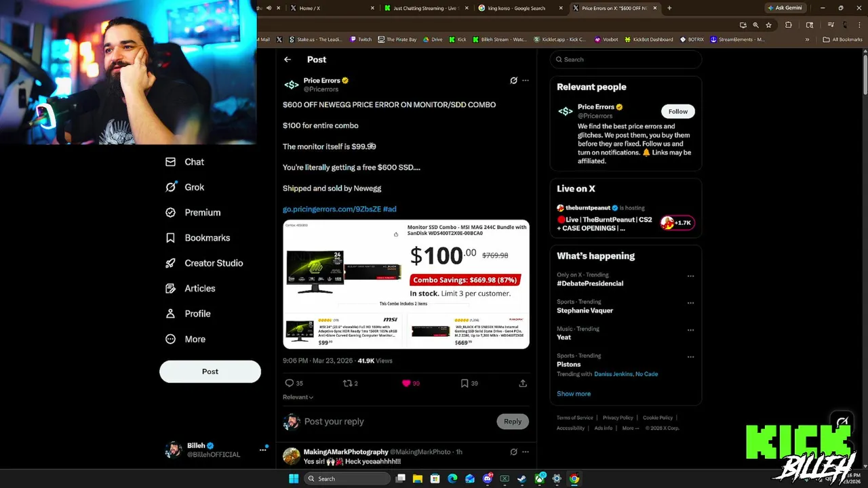
Task: Follow Price Errors in Relevant people
Action: pyautogui.click(x=677, y=111)
